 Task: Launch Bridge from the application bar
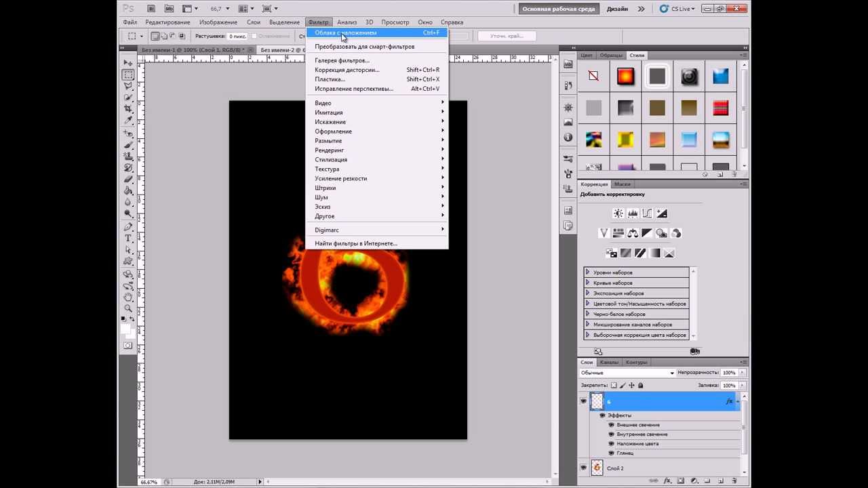point(152,9)
